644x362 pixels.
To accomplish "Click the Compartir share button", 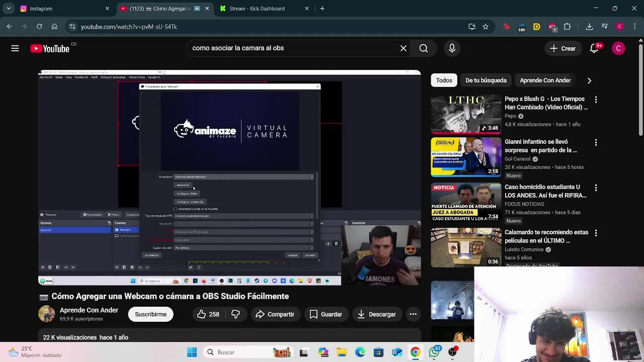I will (275, 314).
